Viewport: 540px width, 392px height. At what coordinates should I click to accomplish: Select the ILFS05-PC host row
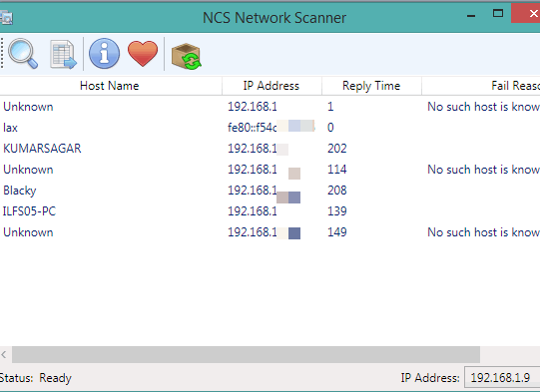click(270, 211)
